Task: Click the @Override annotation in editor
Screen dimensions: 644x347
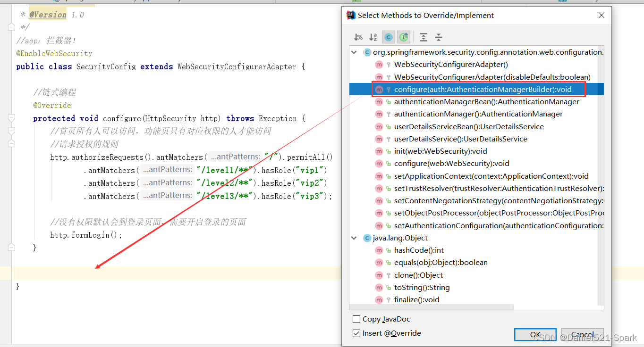Action: coord(52,105)
